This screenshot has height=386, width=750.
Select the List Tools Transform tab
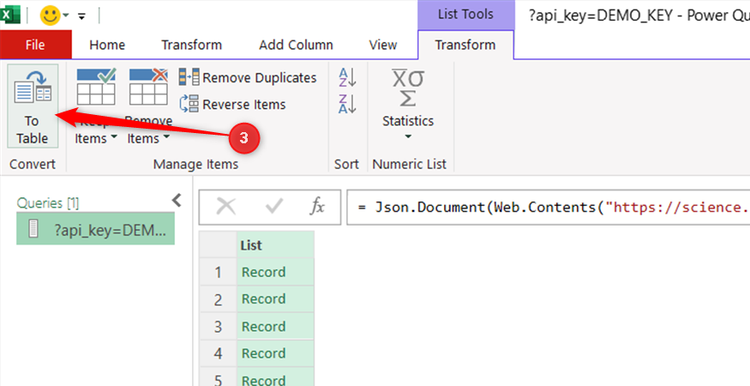(465, 45)
